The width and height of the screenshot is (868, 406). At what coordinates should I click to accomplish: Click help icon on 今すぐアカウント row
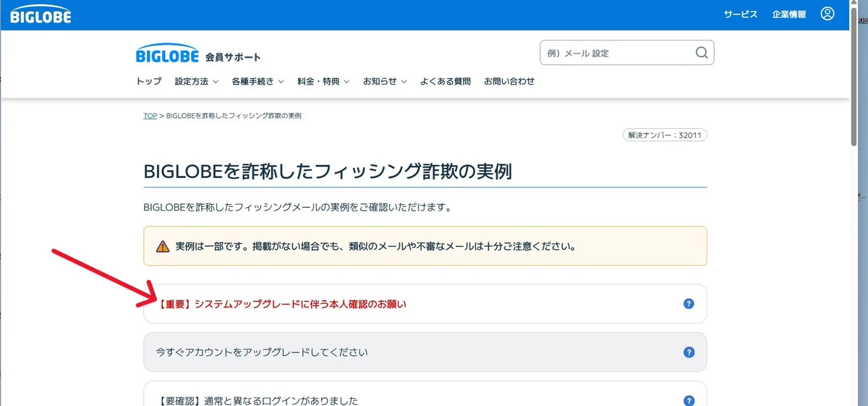click(689, 352)
